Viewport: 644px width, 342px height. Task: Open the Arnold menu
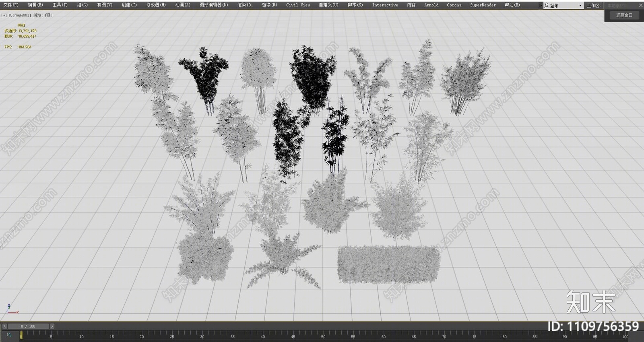point(431,5)
